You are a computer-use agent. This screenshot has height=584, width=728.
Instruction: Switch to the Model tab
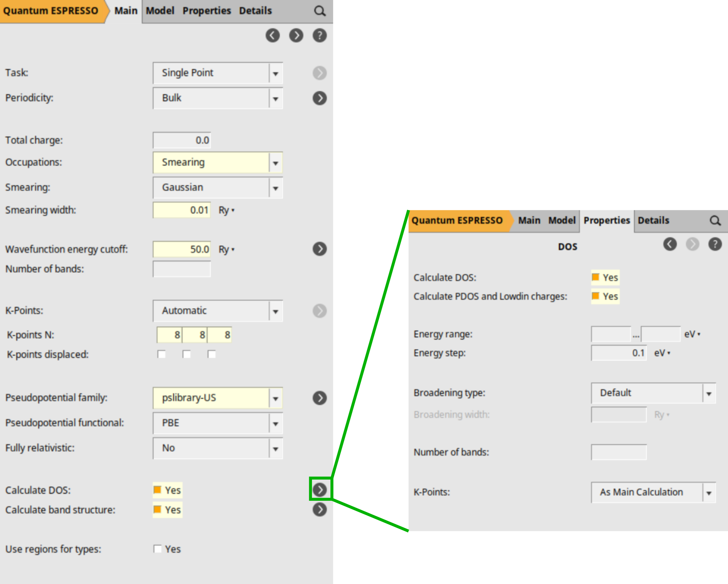[160, 11]
